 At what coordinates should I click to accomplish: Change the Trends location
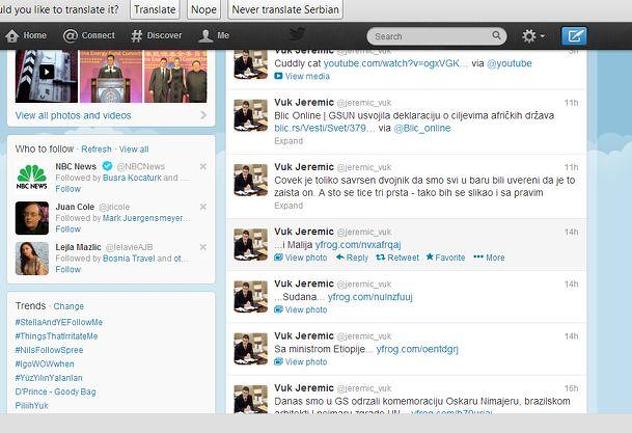tap(69, 306)
